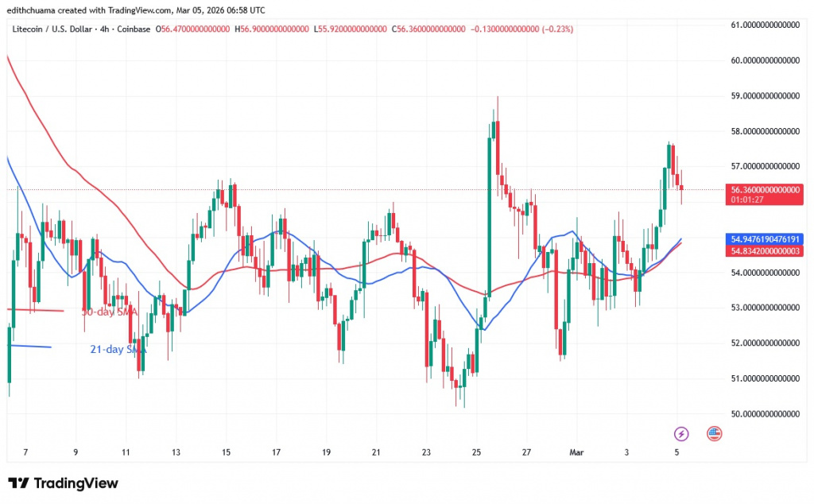Viewport: 814px width, 504px height.
Task: Click the date 25 on the time axis
Action: tap(475, 452)
